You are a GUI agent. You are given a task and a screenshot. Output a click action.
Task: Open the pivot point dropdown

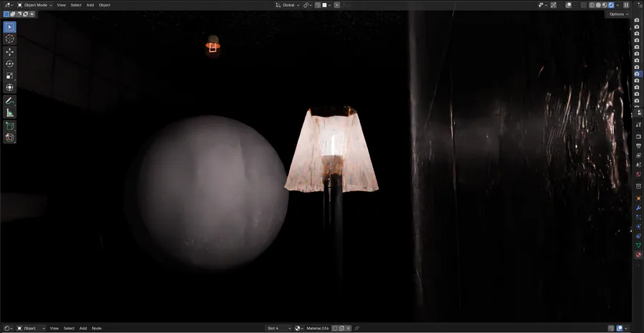[308, 5]
